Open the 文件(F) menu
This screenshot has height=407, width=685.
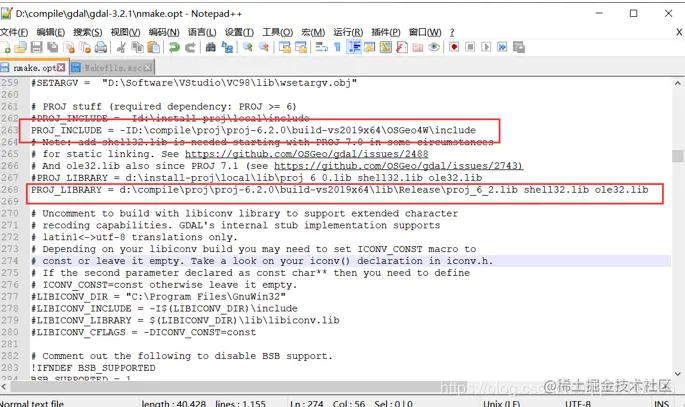point(14,32)
